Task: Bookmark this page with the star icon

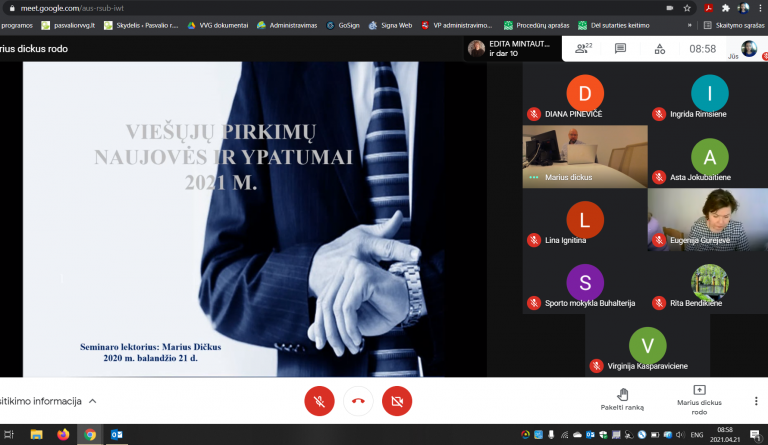Action: [x=687, y=8]
